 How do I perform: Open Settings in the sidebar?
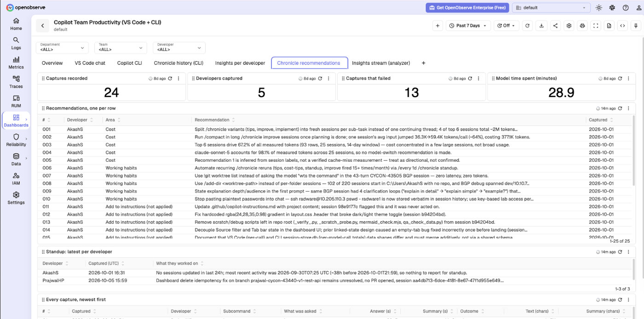(x=16, y=198)
